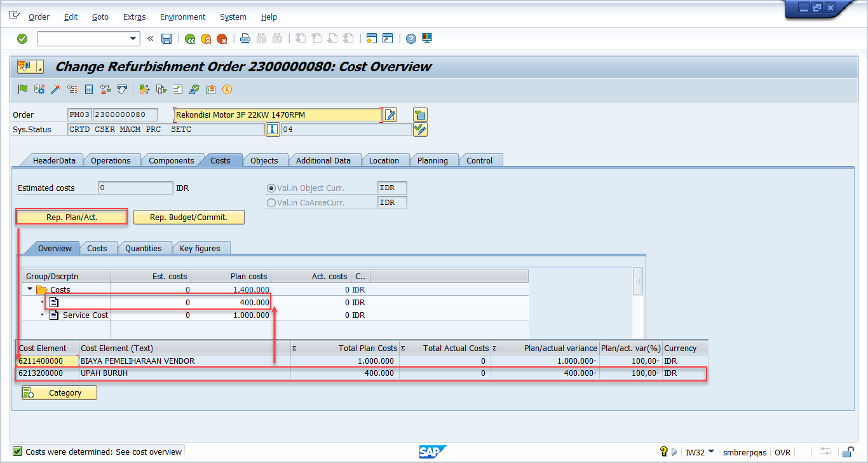Switch to the Components tab
This screenshot has width=868, height=463.
171,161
